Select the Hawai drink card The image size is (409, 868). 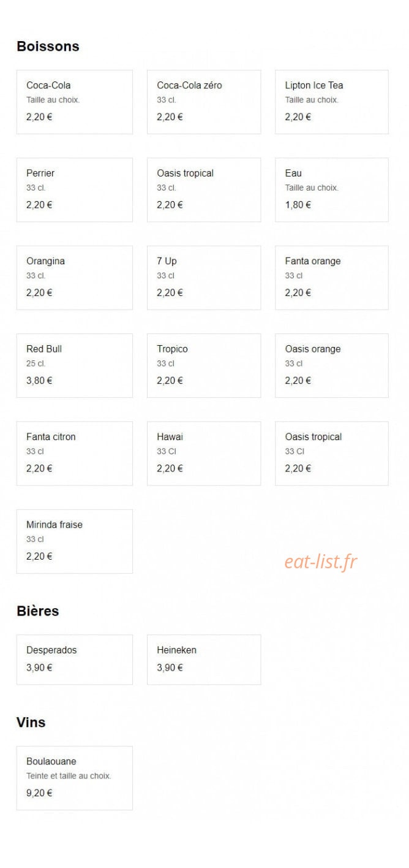point(204,453)
